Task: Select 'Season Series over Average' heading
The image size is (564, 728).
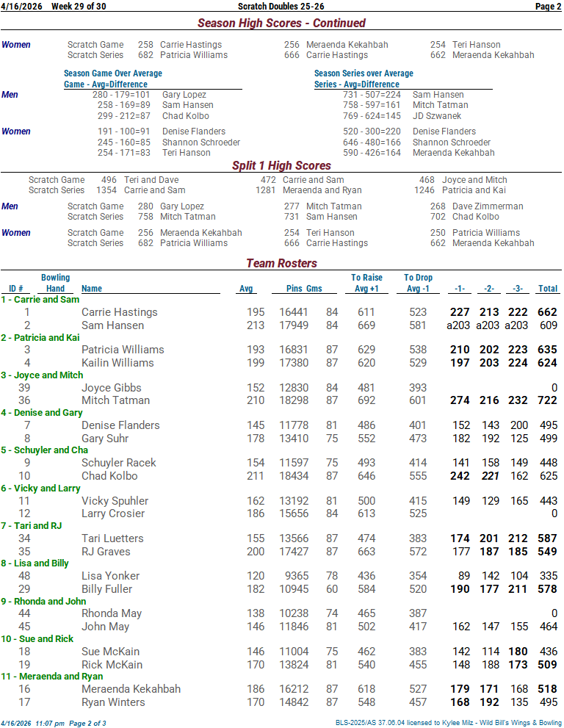Action: pyautogui.click(x=364, y=73)
